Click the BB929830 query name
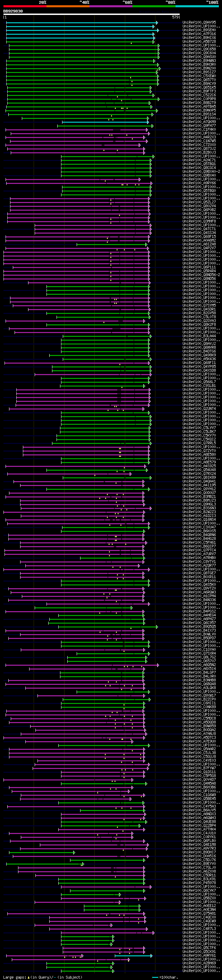The height and width of the screenshot is (980, 222). point(13,11)
